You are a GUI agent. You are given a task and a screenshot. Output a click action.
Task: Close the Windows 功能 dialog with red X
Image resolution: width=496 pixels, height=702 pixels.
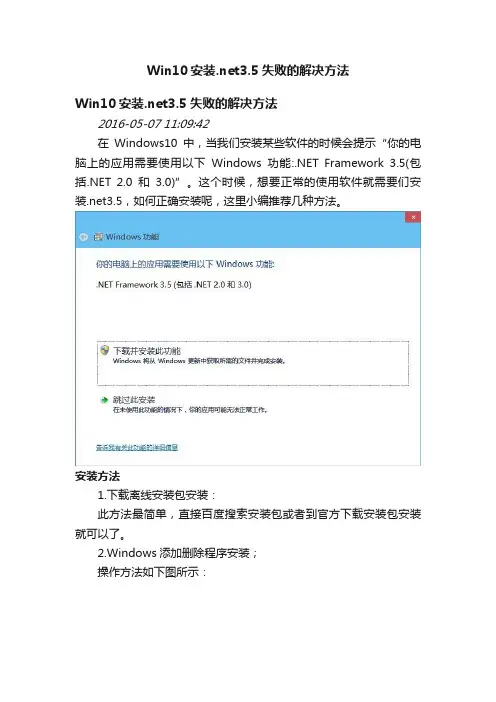(413, 217)
